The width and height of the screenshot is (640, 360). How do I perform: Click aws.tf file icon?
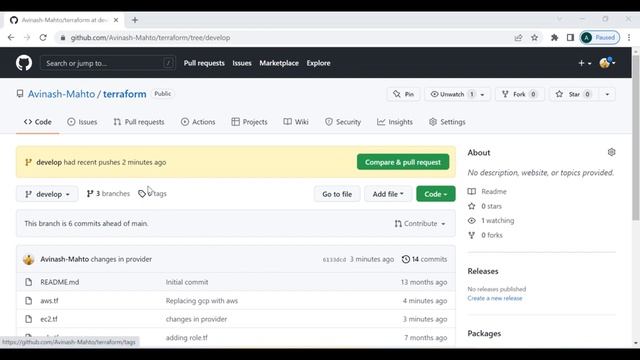coord(29,301)
